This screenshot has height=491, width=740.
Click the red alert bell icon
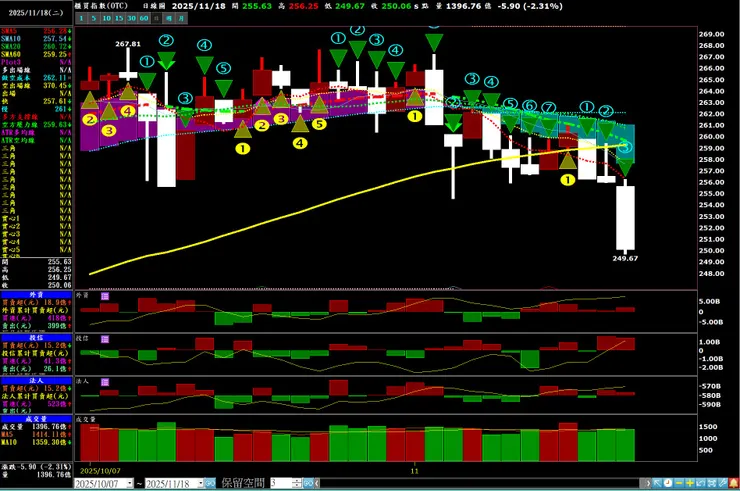[733, 483]
